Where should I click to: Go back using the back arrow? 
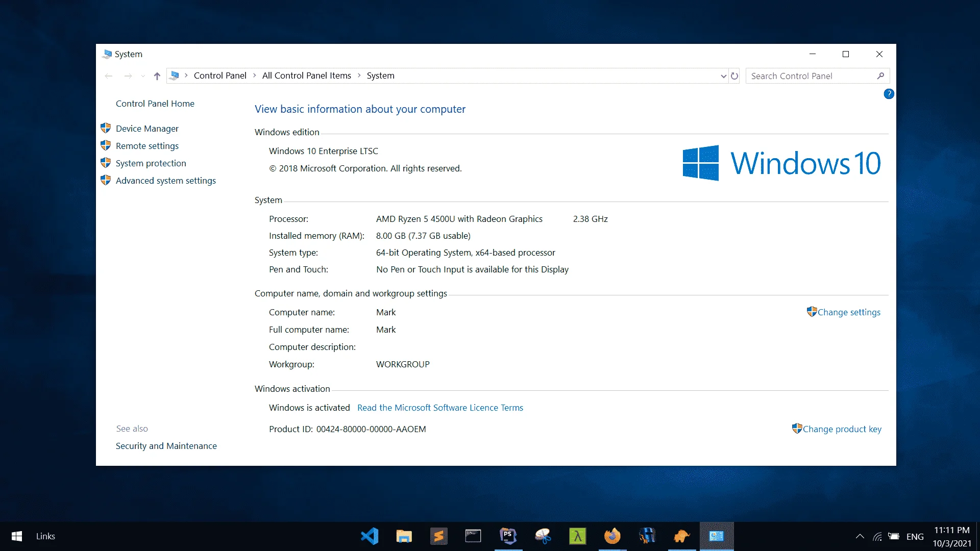point(108,76)
